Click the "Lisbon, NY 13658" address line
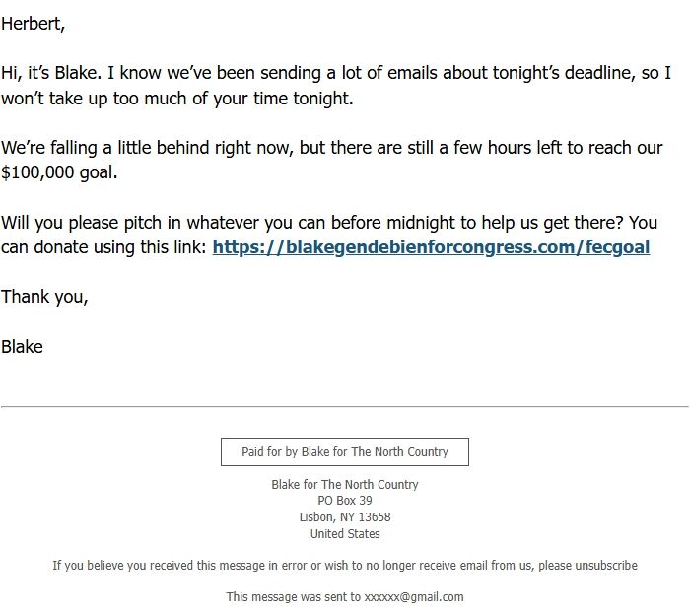Viewport: 690px width, 616px height. (345, 517)
